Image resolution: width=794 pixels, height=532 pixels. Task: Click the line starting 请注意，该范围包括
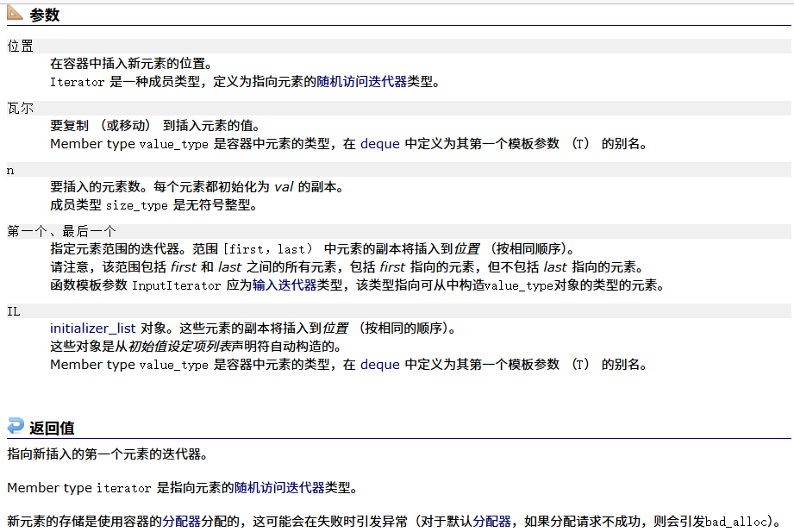click(x=347, y=267)
